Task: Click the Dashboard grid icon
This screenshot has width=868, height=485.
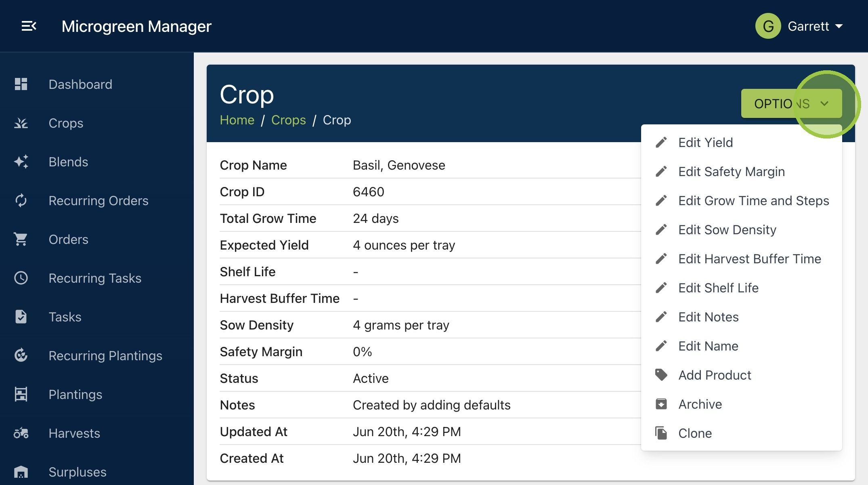Action: tap(21, 84)
